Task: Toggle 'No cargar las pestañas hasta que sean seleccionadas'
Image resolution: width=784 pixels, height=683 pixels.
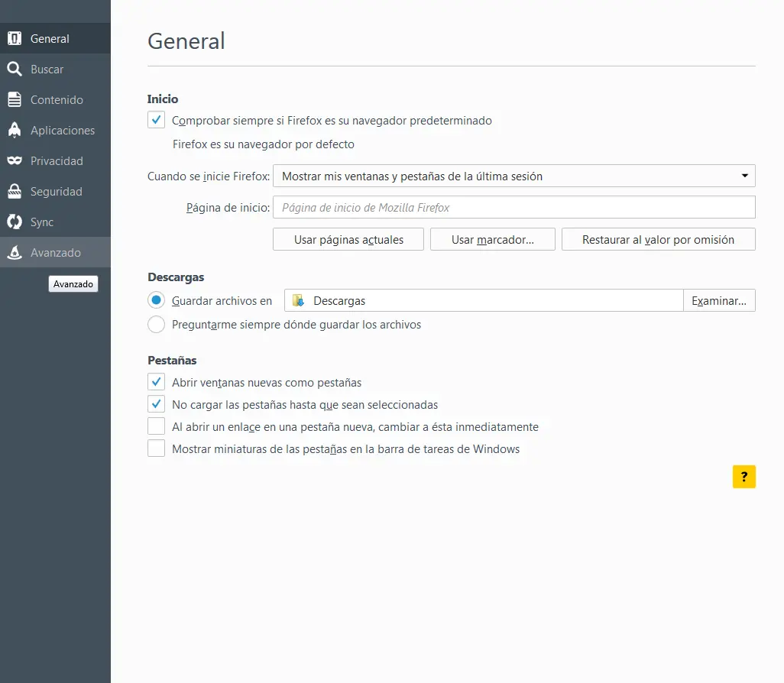Action: pyautogui.click(x=156, y=404)
